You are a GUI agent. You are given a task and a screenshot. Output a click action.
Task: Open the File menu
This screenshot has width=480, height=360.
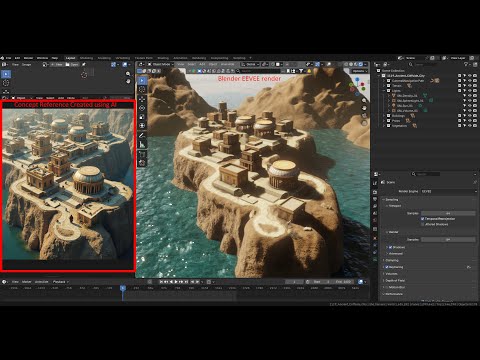(x=8, y=58)
